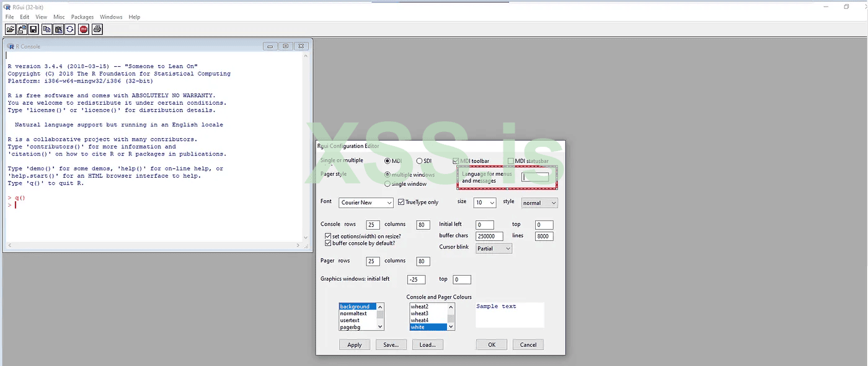Click the Save workspace floppy icon
This screenshot has height=366, width=868.
pos(33,29)
